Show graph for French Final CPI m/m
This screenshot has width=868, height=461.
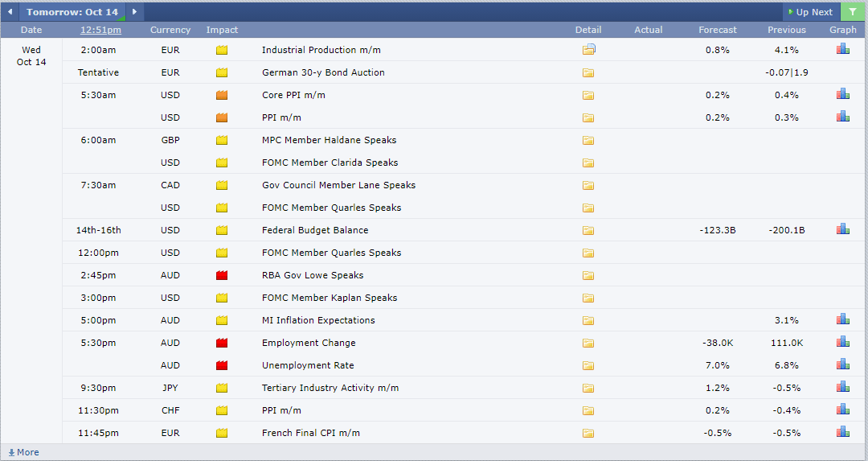(842, 432)
